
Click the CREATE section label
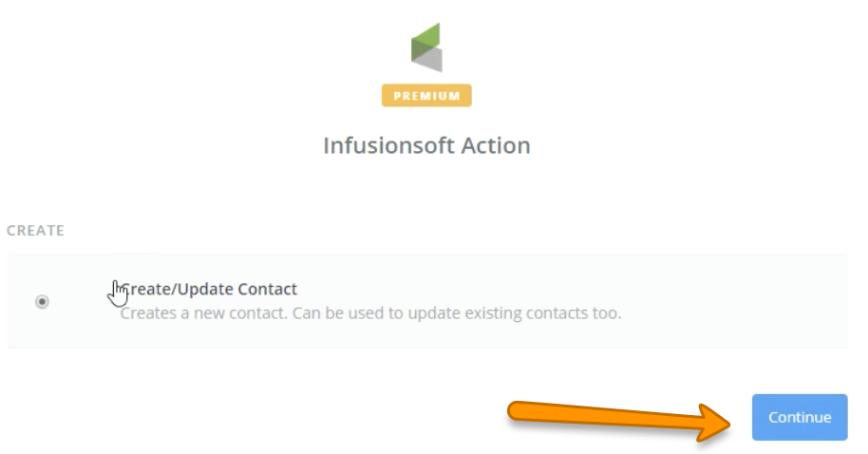[35, 231]
